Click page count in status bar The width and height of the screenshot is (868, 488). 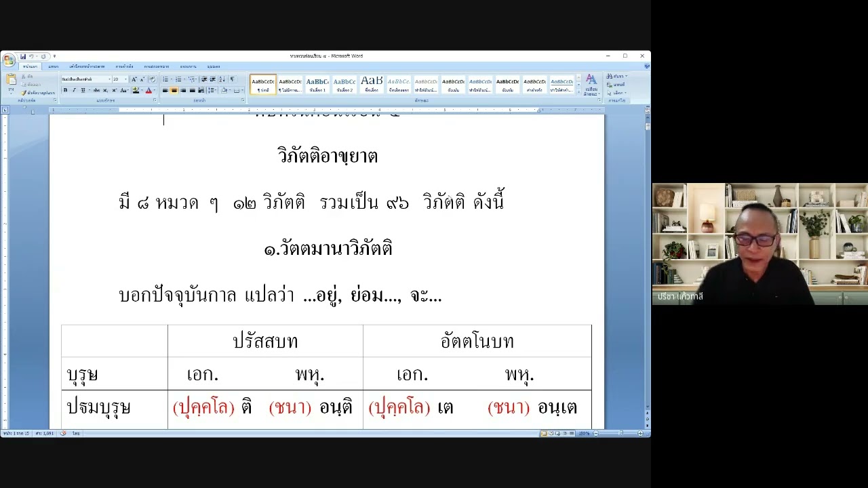tap(16, 433)
